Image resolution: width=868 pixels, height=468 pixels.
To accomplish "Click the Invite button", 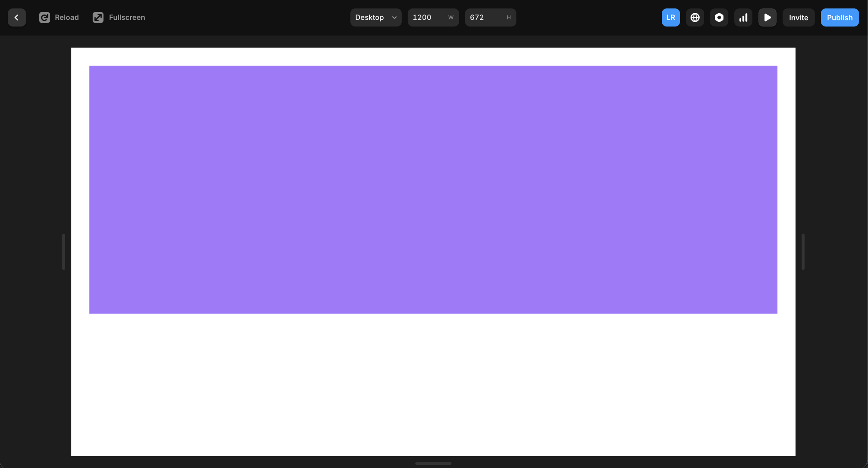I will (x=798, y=17).
